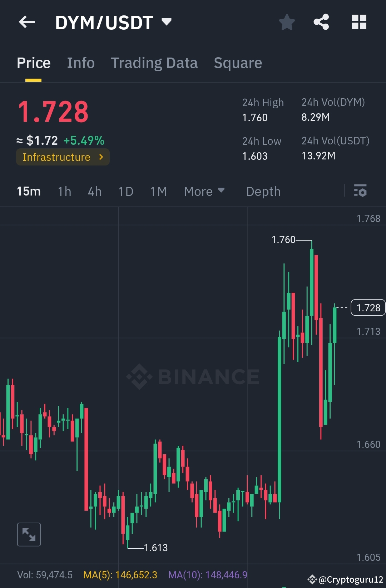Open the Square tab

click(x=238, y=63)
